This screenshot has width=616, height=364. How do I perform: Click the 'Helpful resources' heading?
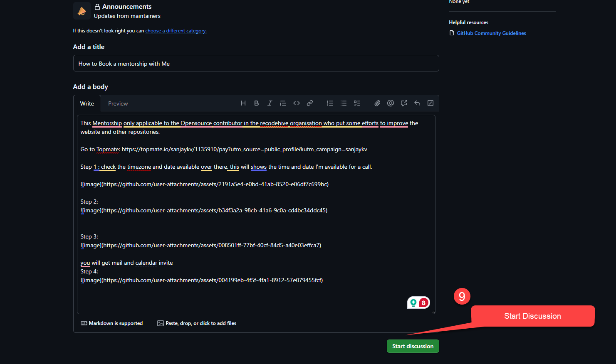469,22
